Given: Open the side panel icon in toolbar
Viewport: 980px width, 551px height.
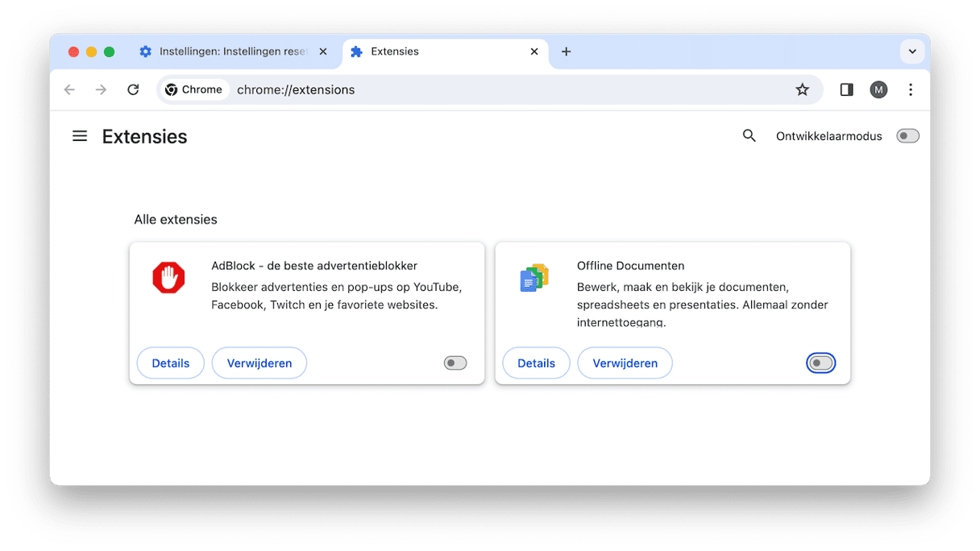Looking at the screenshot, I should [x=846, y=89].
